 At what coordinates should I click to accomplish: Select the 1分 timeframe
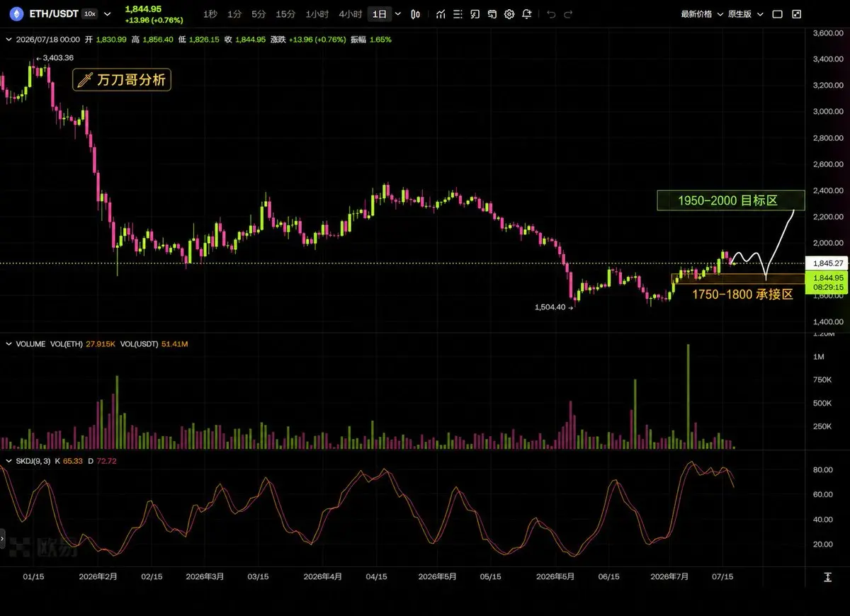[x=234, y=14]
